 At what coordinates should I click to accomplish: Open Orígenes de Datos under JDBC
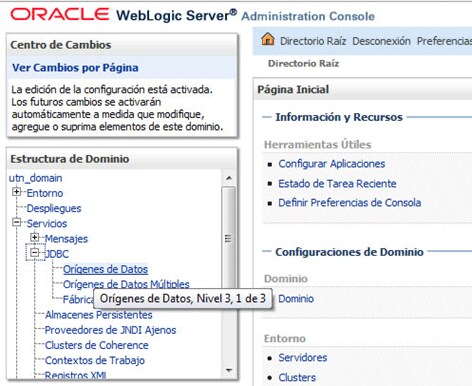point(105,269)
